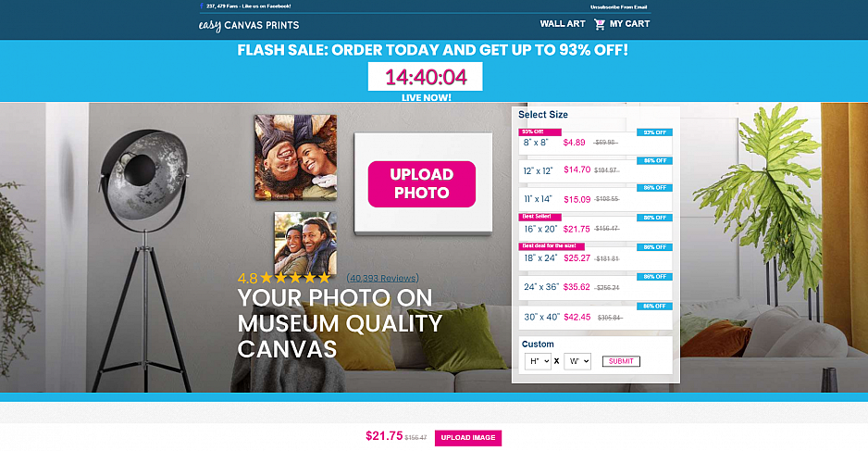
Task: Open the Wall Art menu
Action: 563,24
